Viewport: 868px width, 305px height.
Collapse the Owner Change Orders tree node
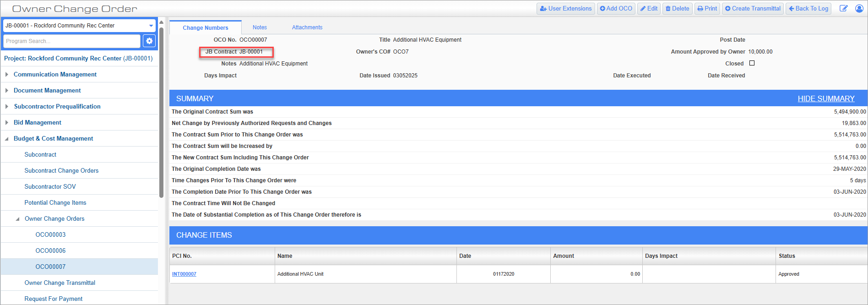tap(18, 219)
